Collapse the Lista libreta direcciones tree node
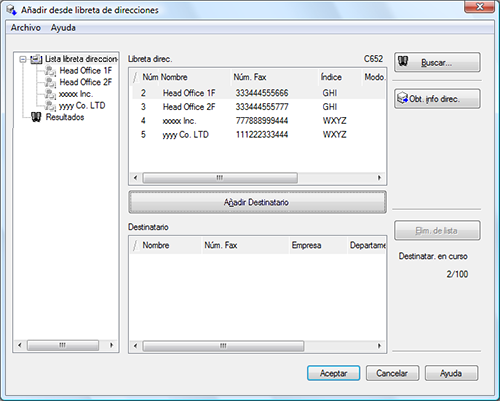This screenshot has height=401, width=500. point(23,59)
